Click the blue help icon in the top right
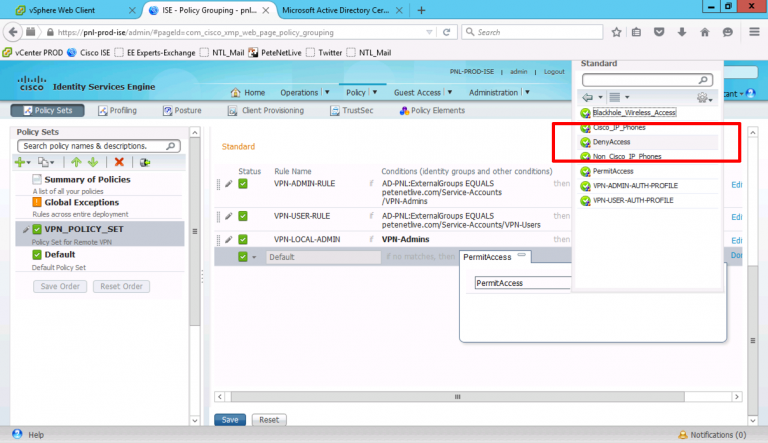 750,93
